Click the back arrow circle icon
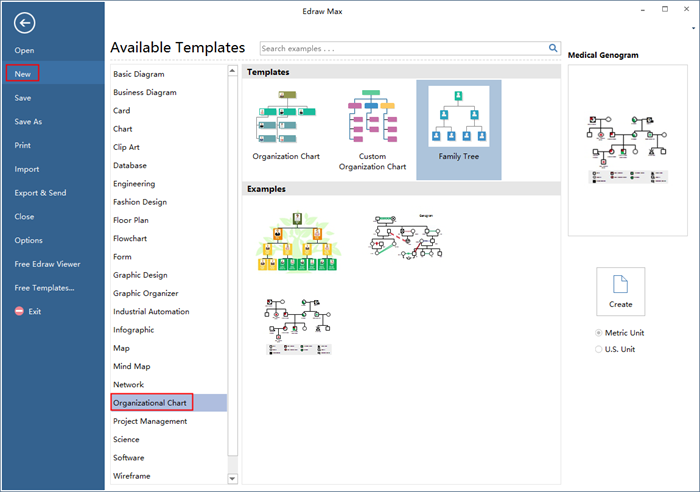This screenshot has height=492, width=700. 24,23
